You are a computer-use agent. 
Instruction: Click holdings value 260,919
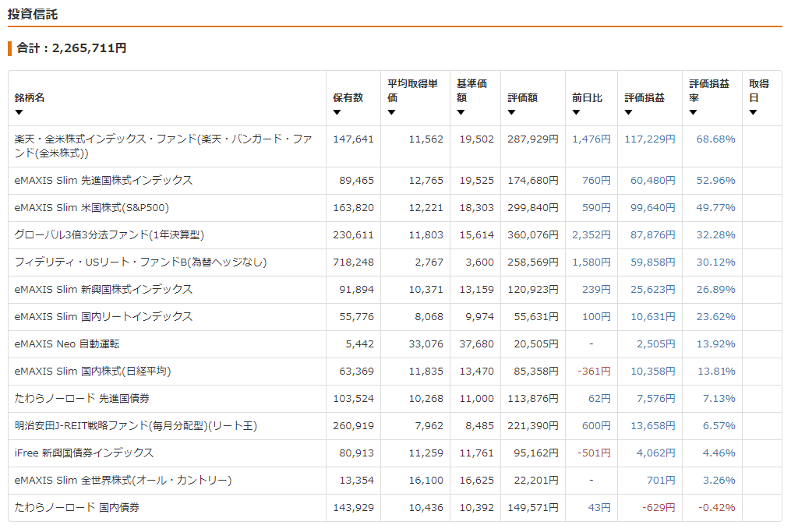[x=354, y=425]
